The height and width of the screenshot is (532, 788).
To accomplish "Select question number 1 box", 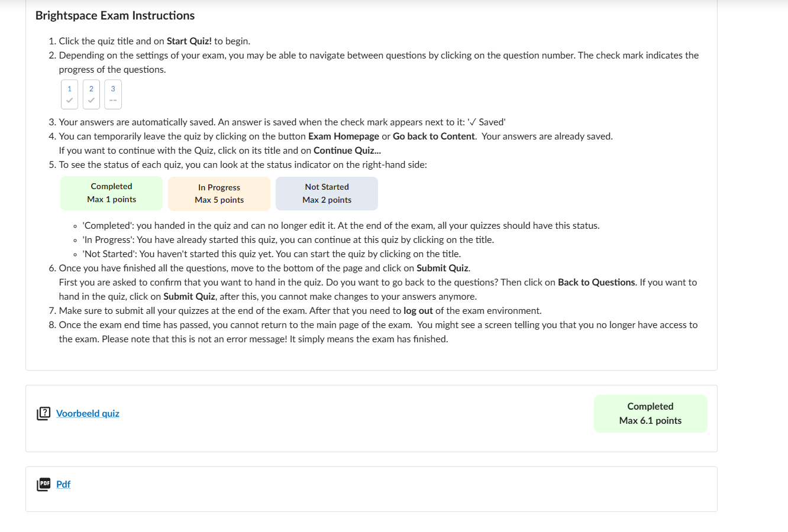I will (69, 95).
